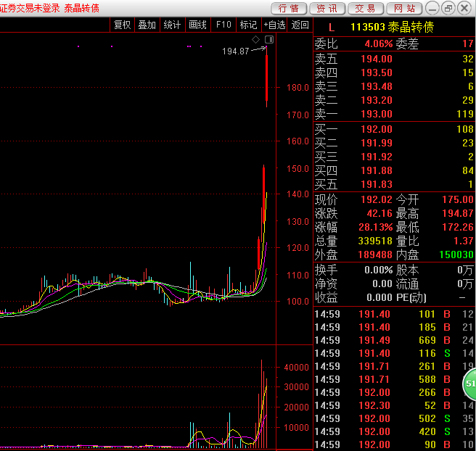The height and width of the screenshot is (451, 476).
Task: Select 卖一 price 193.00
Action: coord(377,114)
